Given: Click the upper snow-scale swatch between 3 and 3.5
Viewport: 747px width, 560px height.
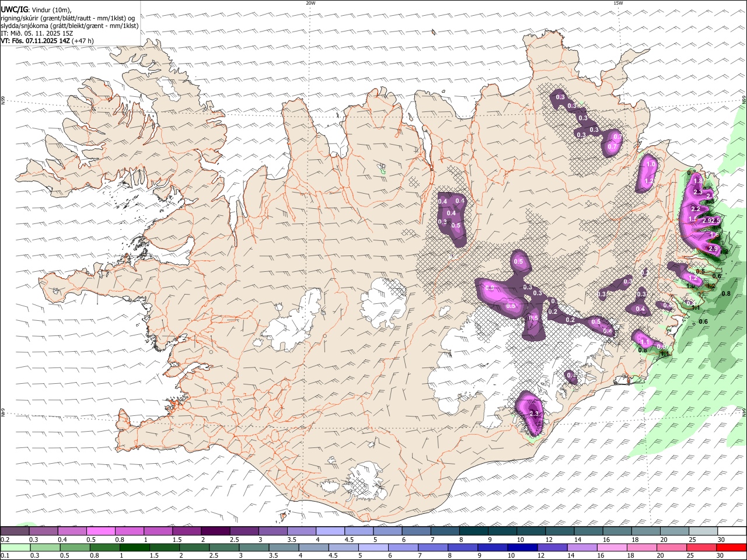Looking at the screenshot, I should [273, 531].
